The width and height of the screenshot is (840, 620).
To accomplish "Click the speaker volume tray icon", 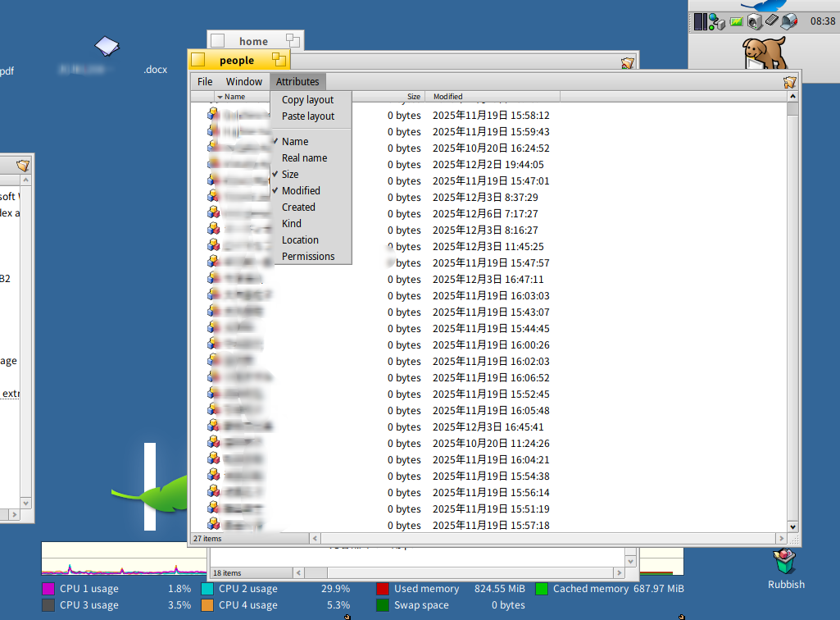I will [x=755, y=22].
